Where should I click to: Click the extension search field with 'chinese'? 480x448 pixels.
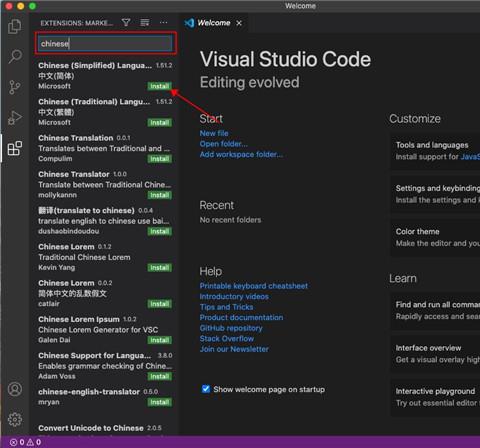coord(105,44)
